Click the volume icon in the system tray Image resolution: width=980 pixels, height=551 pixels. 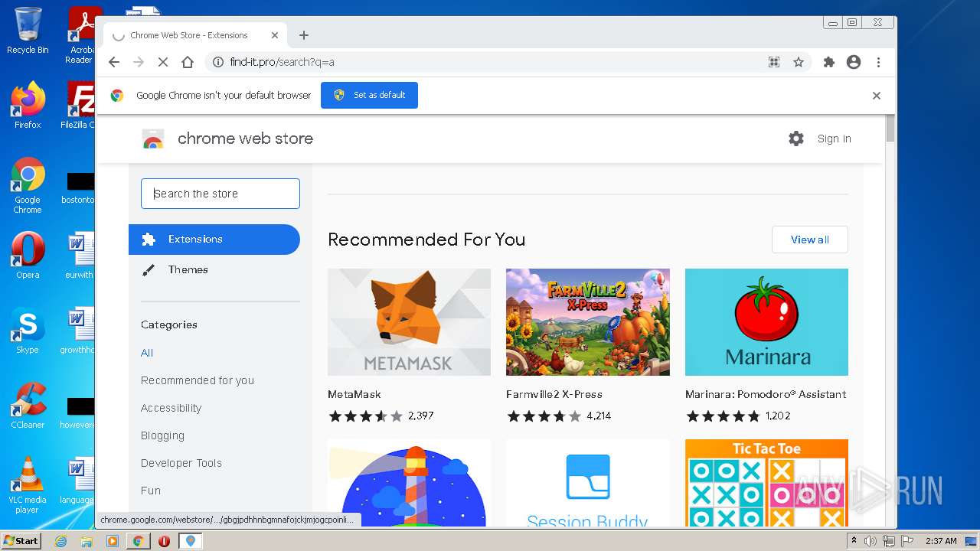[871, 541]
